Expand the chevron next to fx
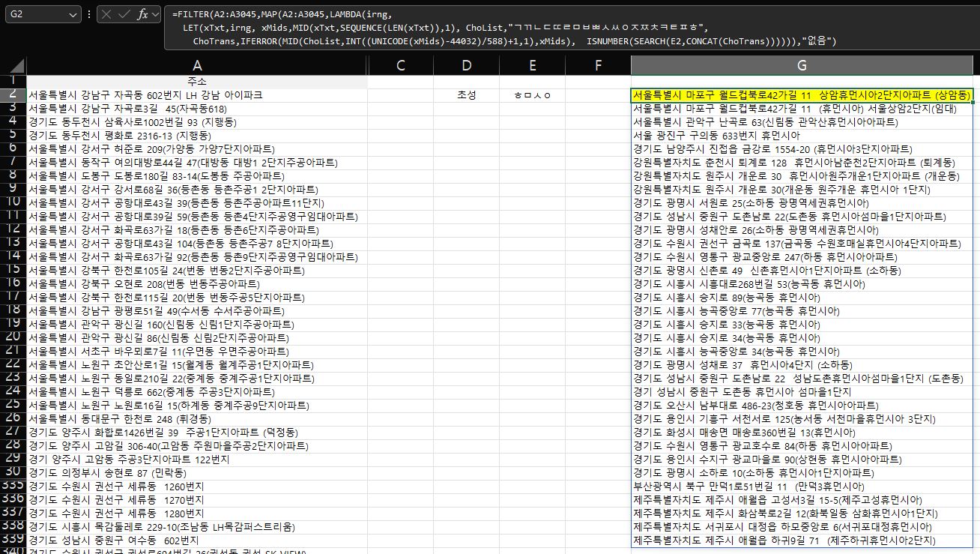 (x=157, y=14)
